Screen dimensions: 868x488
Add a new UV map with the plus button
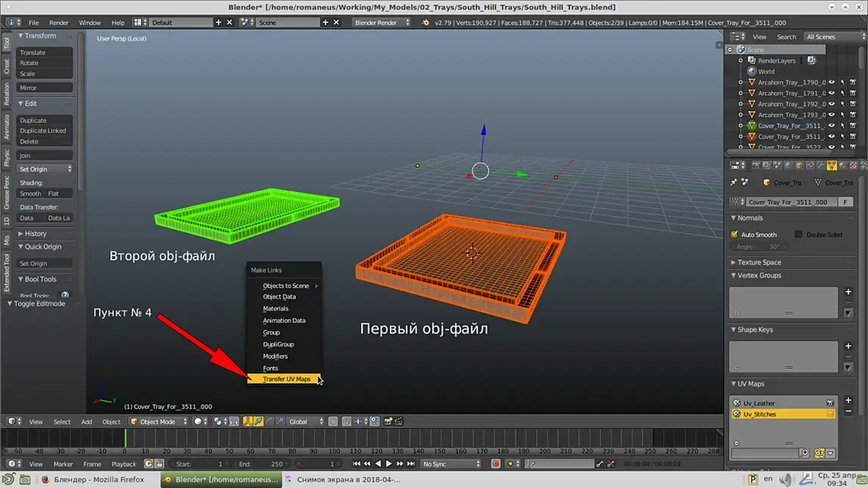(848, 400)
